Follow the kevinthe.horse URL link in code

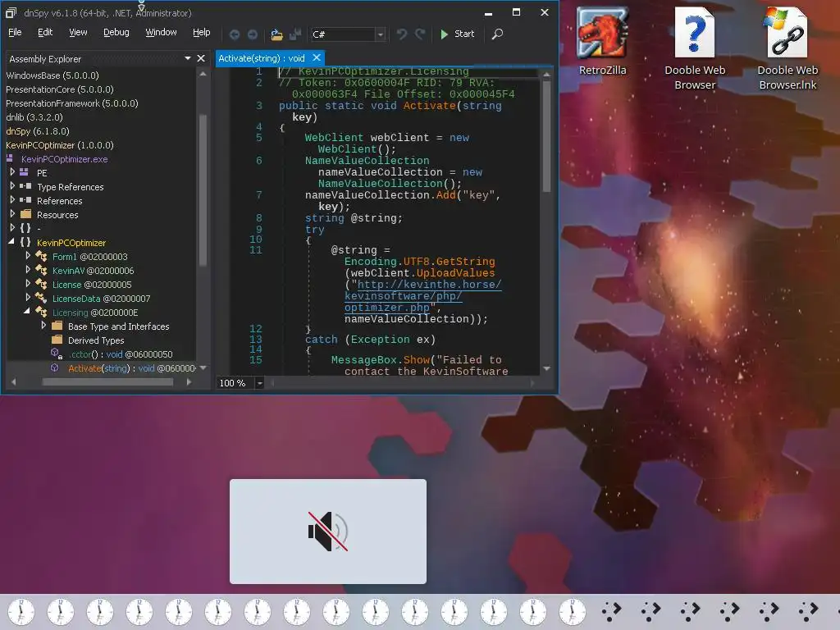422,295
